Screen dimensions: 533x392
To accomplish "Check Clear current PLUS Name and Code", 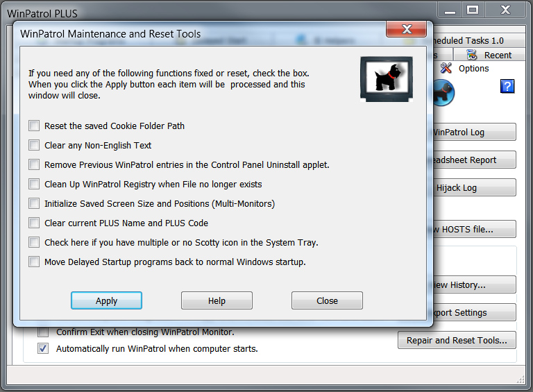I will [x=34, y=223].
